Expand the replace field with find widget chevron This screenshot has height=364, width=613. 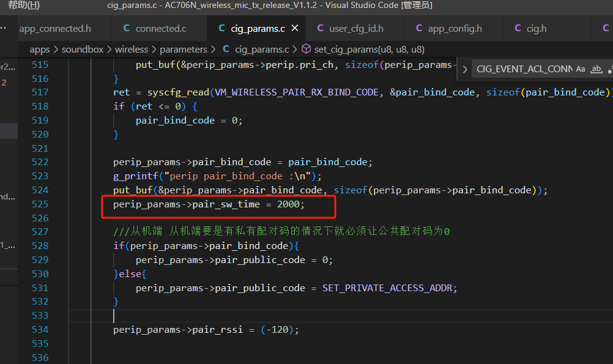pos(465,70)
